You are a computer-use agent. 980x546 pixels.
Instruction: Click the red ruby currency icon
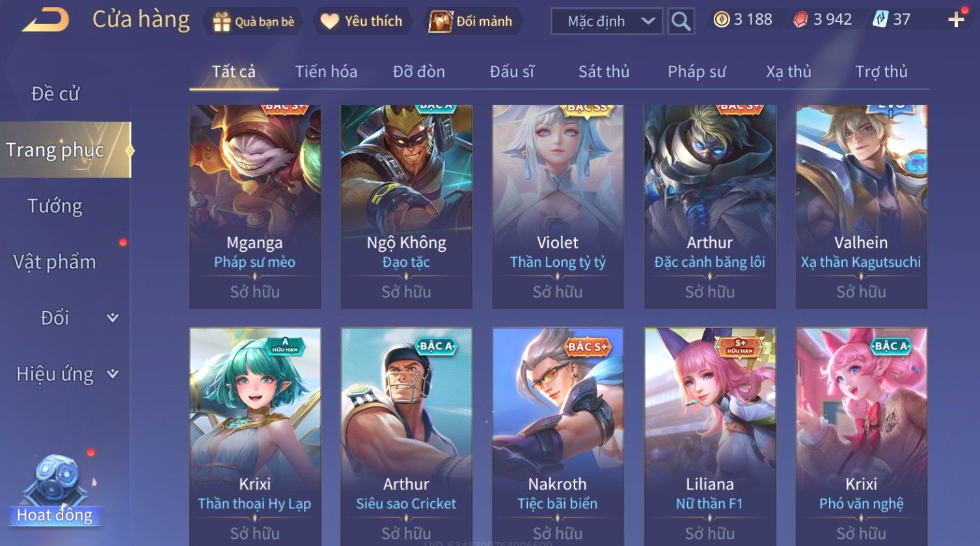(x=800, y=20)
